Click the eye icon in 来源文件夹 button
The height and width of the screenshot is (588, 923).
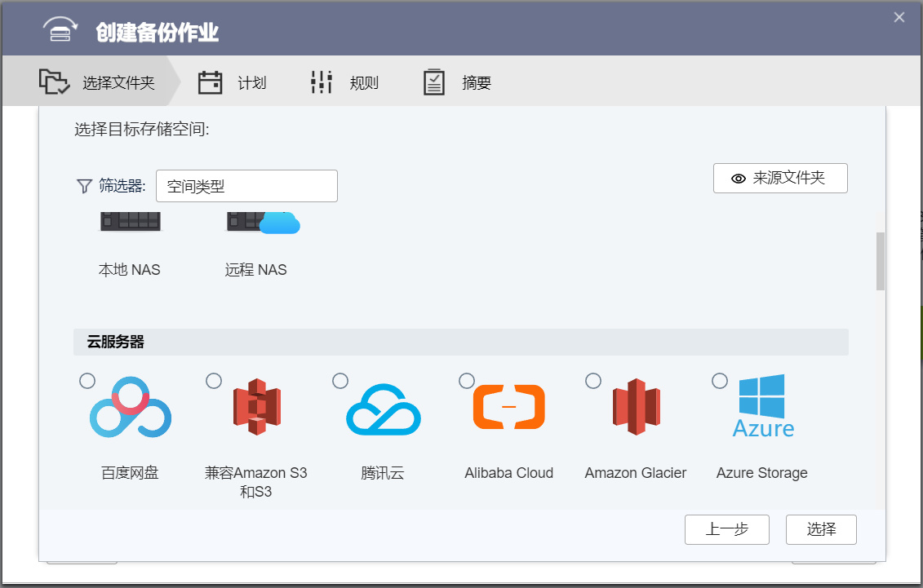739,179
